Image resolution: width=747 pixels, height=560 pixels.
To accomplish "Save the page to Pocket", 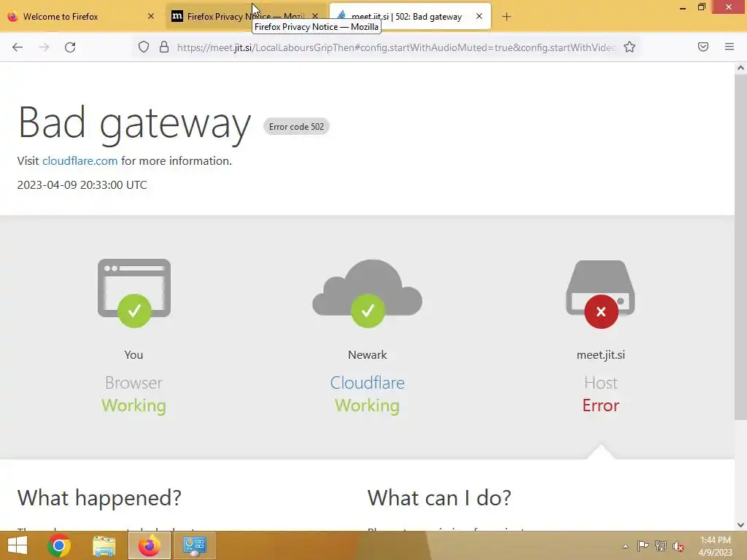I will [703, 47].
